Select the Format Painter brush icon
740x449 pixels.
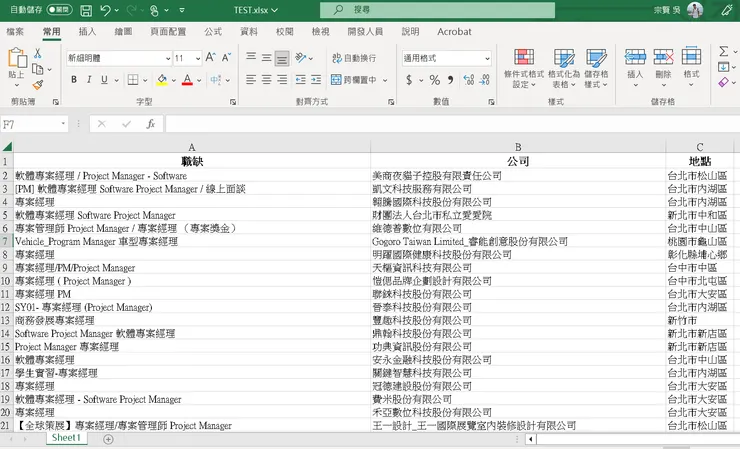38,85
